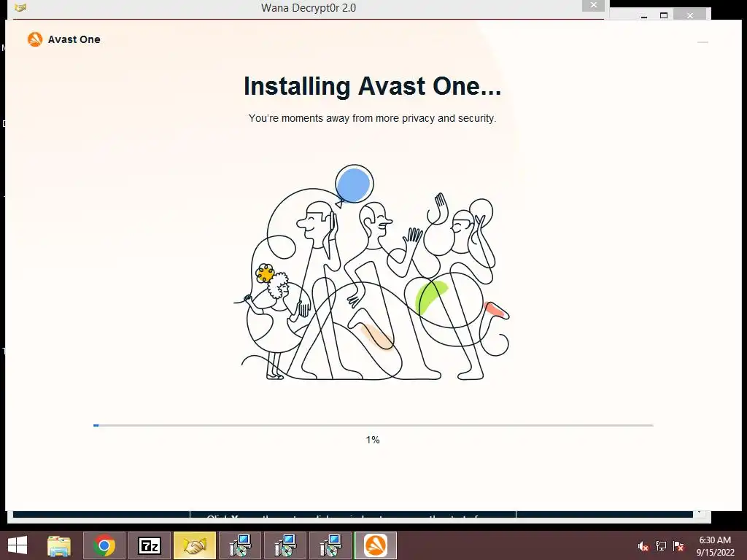Open the network status tray icon
This screenshot has height=560, width=747.
pyautogui.click(x=661, y=546)
